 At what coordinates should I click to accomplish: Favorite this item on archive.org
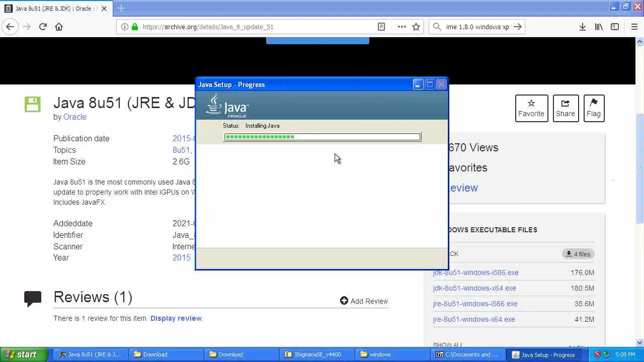coord(531,108)
